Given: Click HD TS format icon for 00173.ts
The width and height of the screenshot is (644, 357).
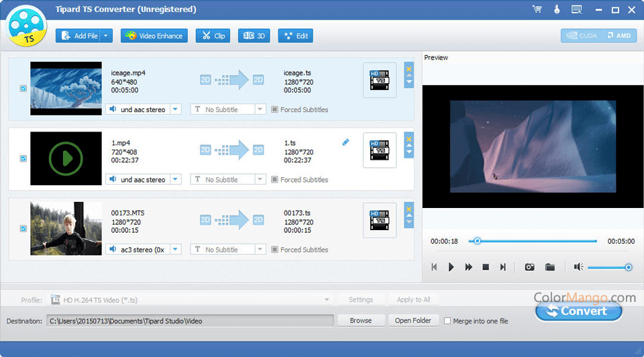Looking at the screenshot, I should point(380,220).
